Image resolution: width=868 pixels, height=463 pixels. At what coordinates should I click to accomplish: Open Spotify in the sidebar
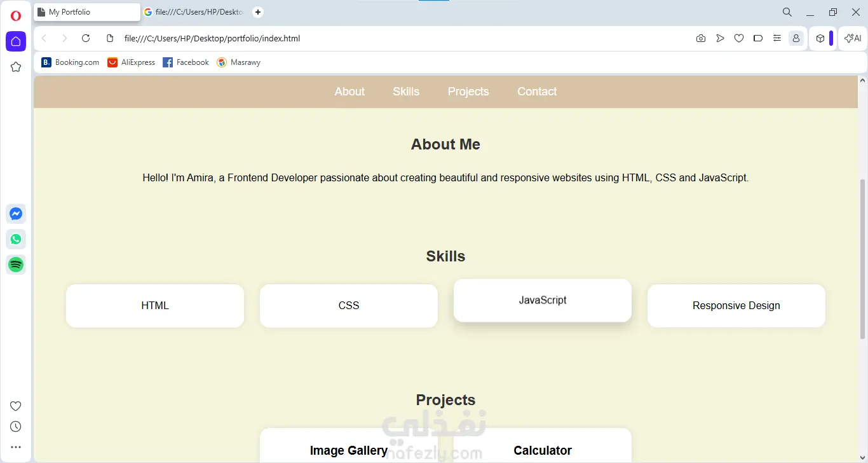pyautogui.click(x=16, y=265)
